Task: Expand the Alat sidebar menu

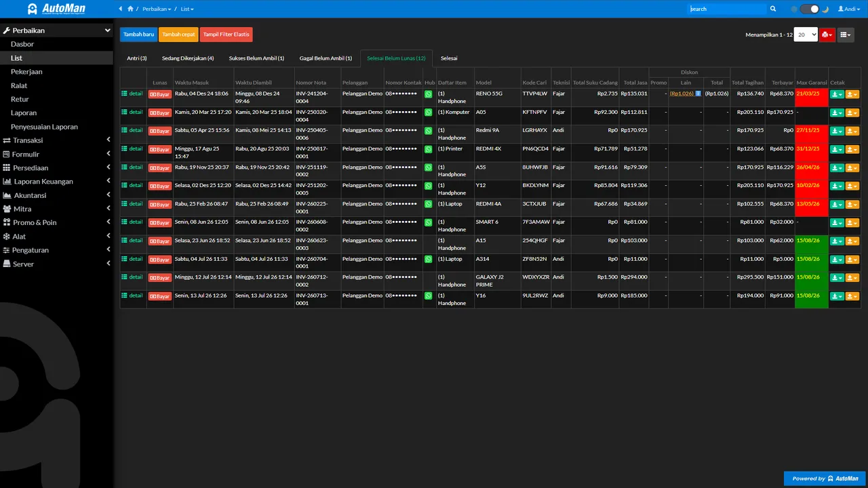Action: tap(56, 237)
